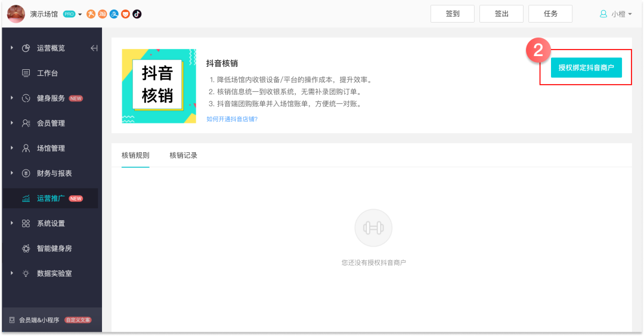The width and height of the screenshot is (644, 336).
Task: Open 工作台 from the sidebar
Action: 47,73
